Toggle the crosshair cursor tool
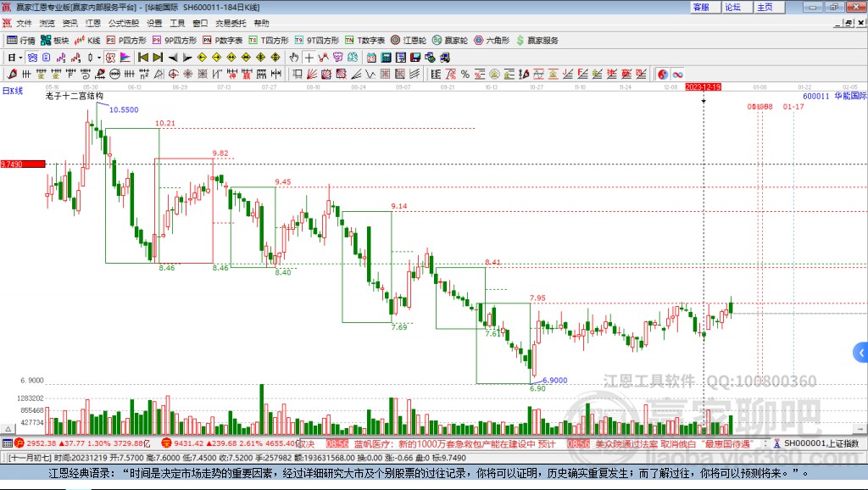Screen dimensions: 868x490 309,58
